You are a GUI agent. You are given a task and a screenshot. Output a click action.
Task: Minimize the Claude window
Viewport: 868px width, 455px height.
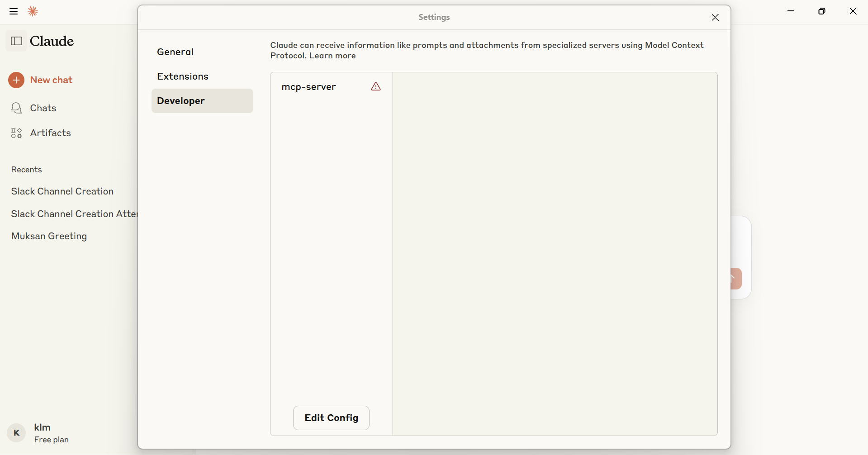coord(791,11)
